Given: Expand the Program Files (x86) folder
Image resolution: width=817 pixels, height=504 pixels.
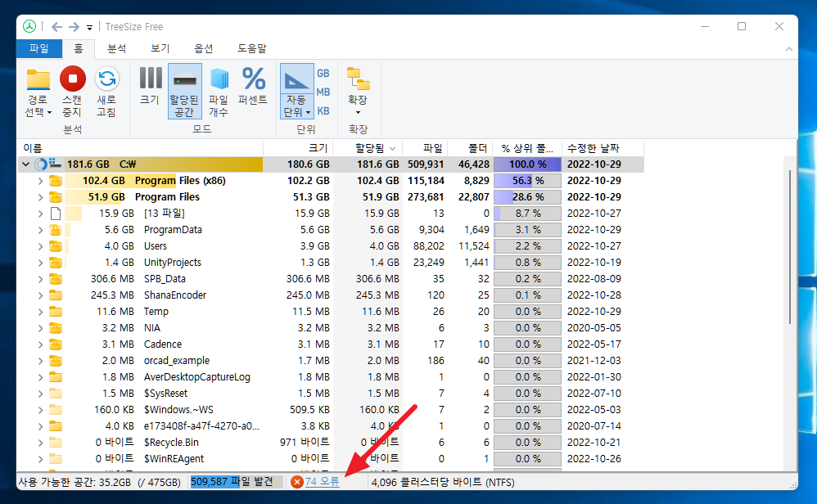Looking at the screenshot, I should [41, 181].
